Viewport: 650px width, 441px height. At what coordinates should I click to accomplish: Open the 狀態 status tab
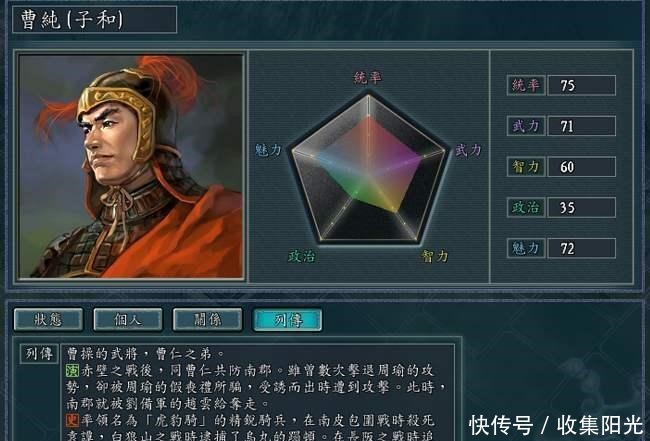point(48,320)
